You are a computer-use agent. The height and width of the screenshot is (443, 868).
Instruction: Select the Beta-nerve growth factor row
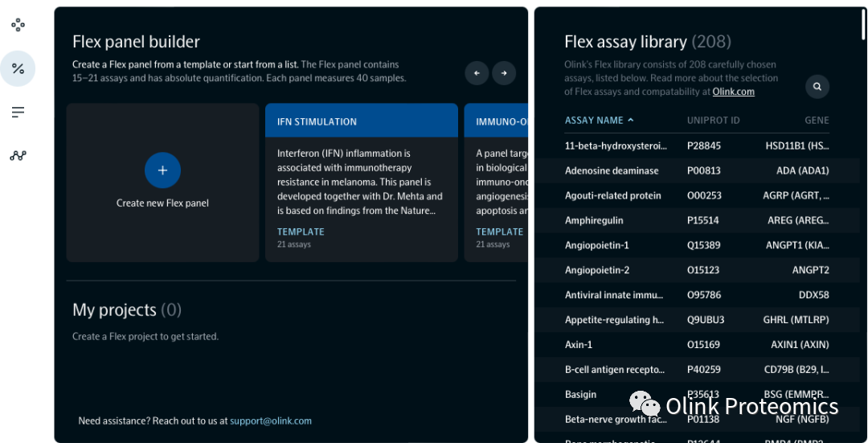[697, 420]
